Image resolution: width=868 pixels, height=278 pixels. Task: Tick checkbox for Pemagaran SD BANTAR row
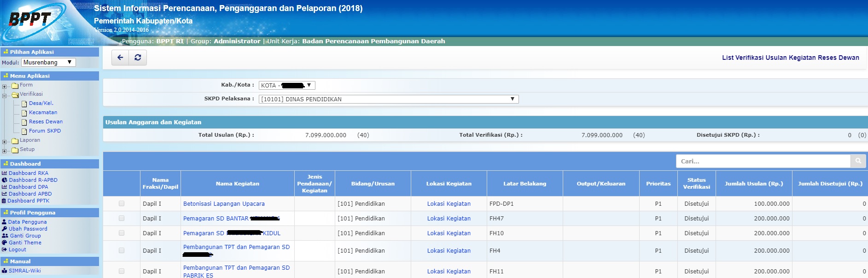point(122,218)
